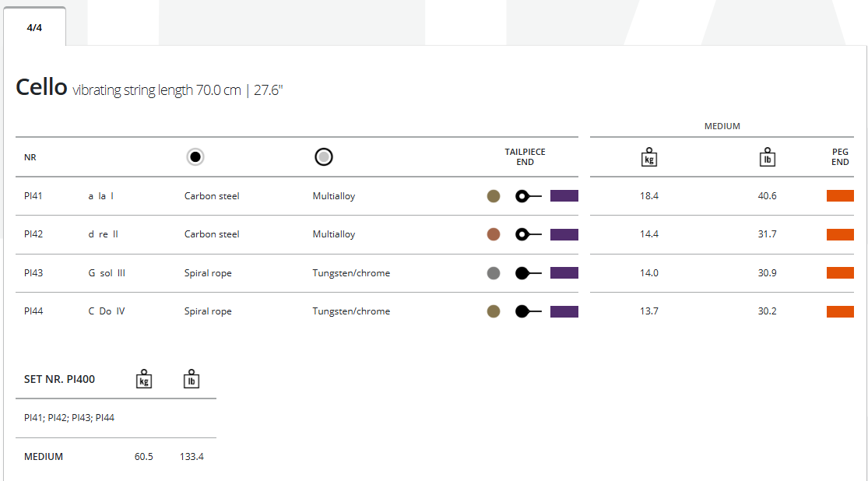This screenshot has width=868, height=481.
Task: Click the ball-end icon in PI43 row
Action: pyautogui.click(x=528, y=273)
